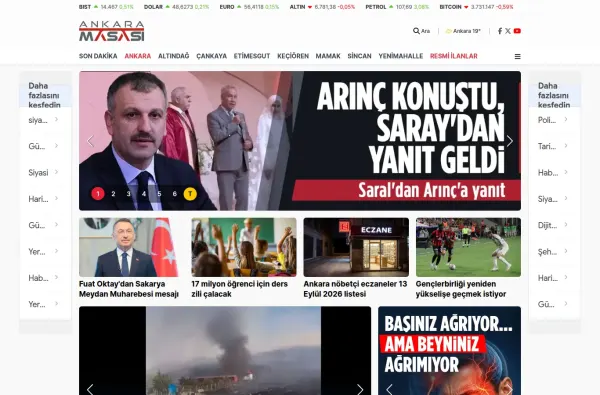Click previous arrow on smoke video carousel
Image resolution: width=600 pixels, height=395 pixels.
click(x=90, y=389)
